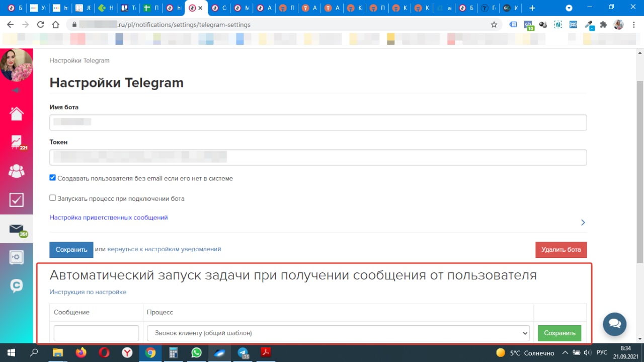Open the browser home page button
Viewport: 644px width, 362px height.
[x=56, y=25]
